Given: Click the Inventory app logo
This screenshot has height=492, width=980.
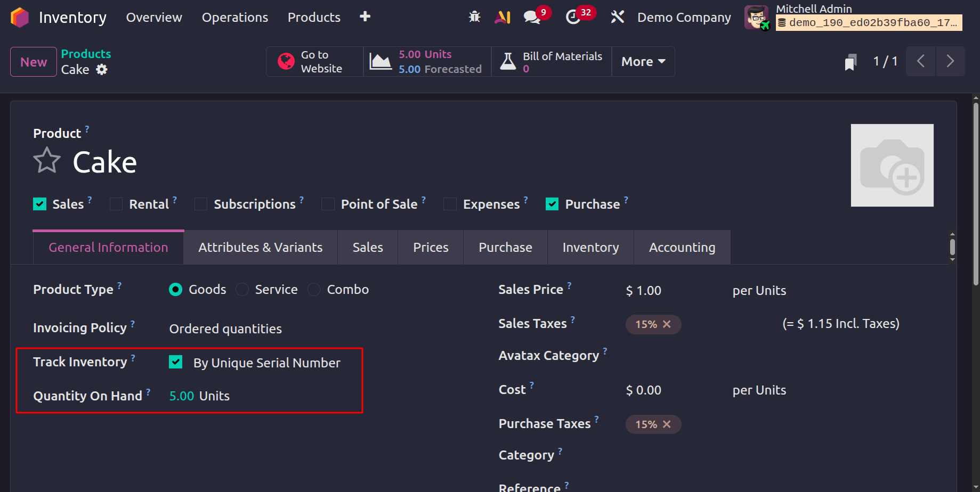Looking at the screenshot, I should pos(19,17).
